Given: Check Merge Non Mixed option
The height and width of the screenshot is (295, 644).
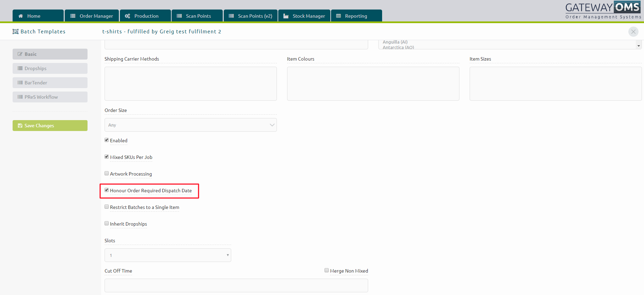Looking at the screenshot, I should (327, 271).
